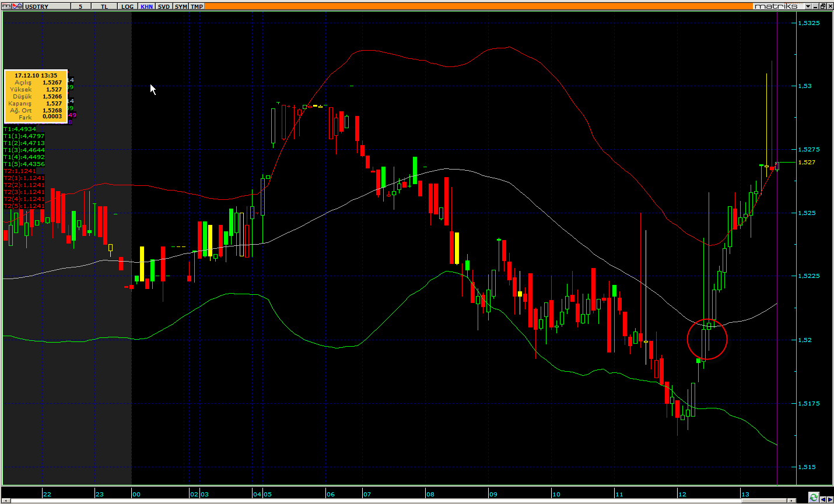Click the USDTRY symbol field
This screenshot has width=834, height=504.
pos(47,6)
